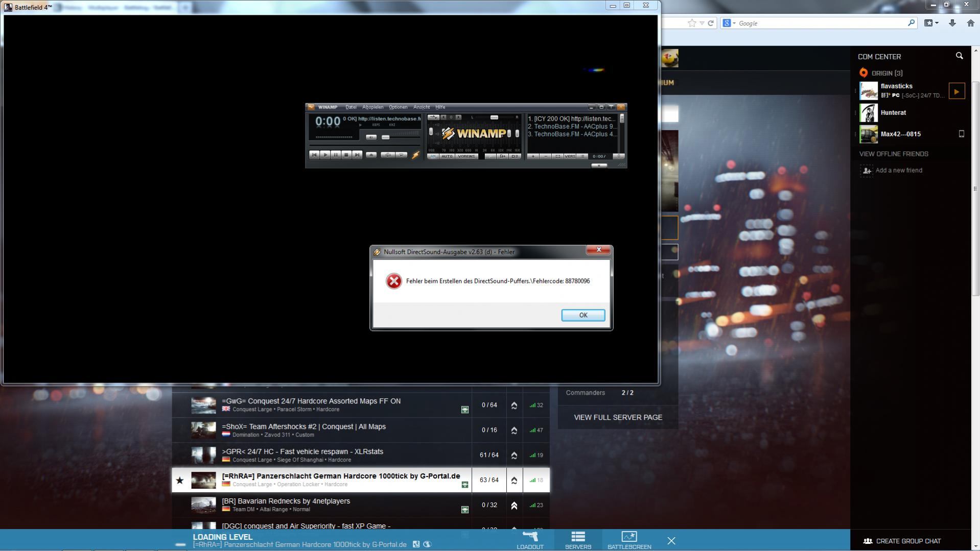Open BATTLESCREEN in Battlelog bottom bar

[629, 540]
